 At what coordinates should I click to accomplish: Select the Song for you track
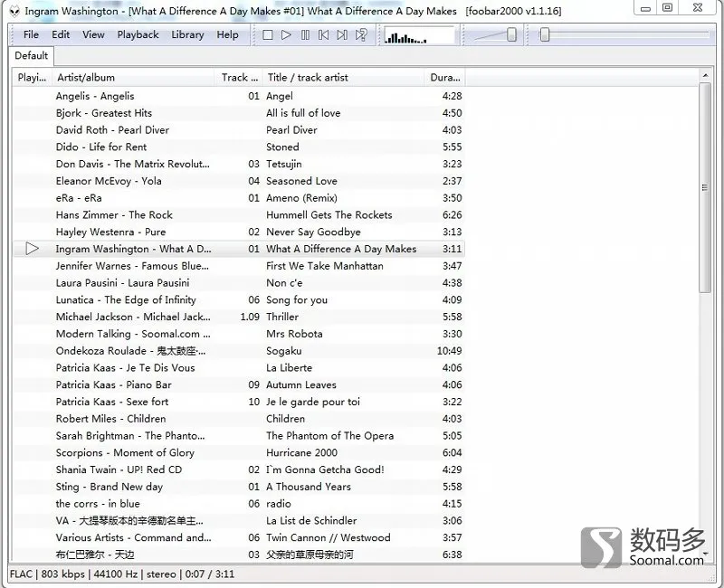pos(239,300)
